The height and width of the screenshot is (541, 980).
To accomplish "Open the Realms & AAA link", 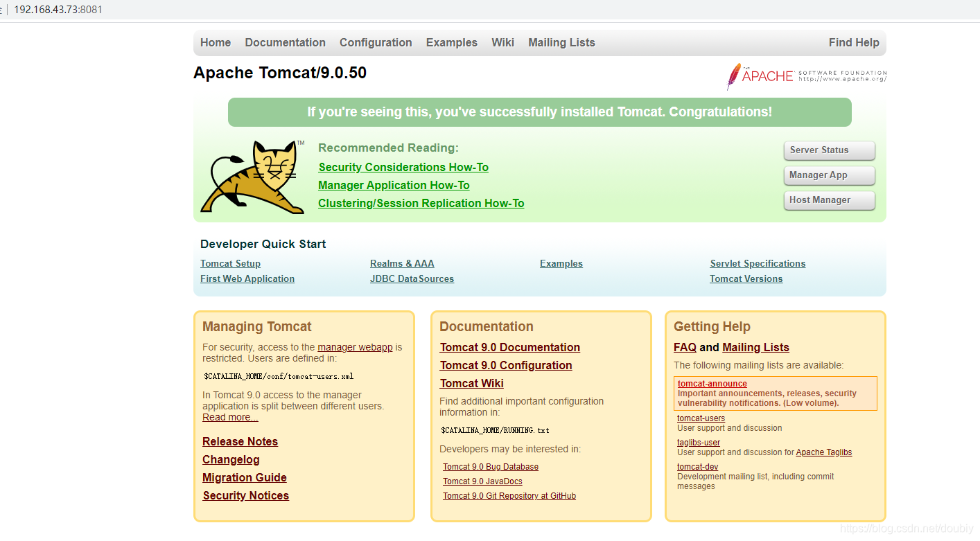I will point(402,263).
